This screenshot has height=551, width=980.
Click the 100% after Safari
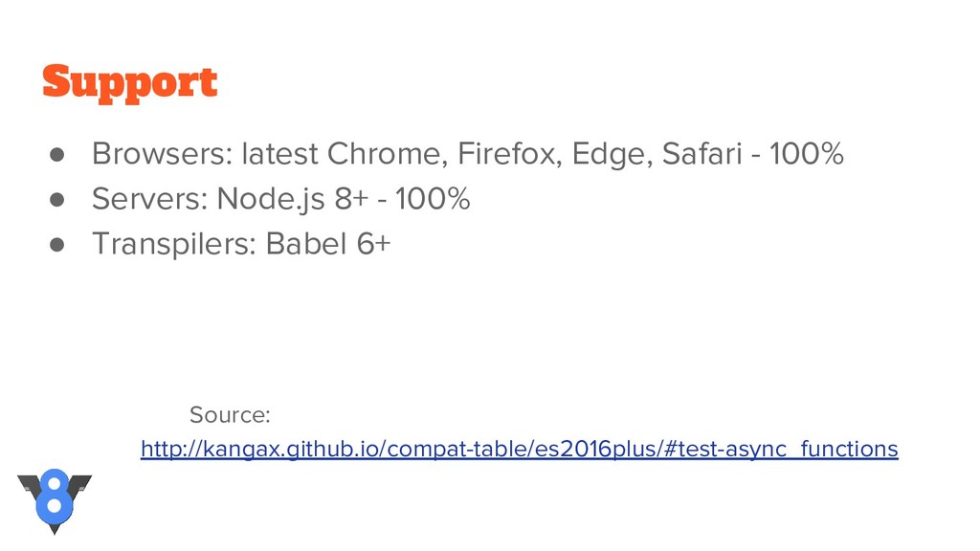click(806, 154)
